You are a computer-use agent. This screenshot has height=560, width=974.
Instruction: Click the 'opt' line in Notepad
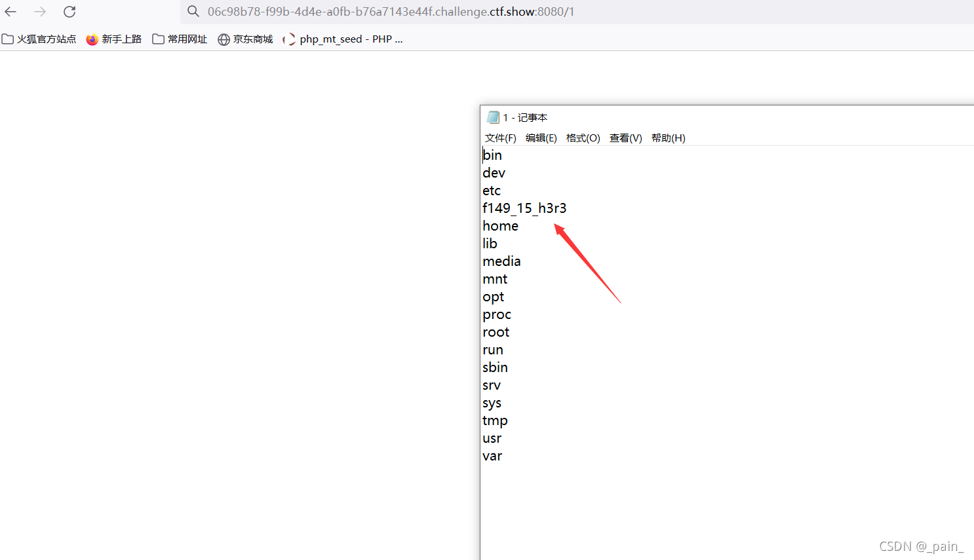point(494,297)
